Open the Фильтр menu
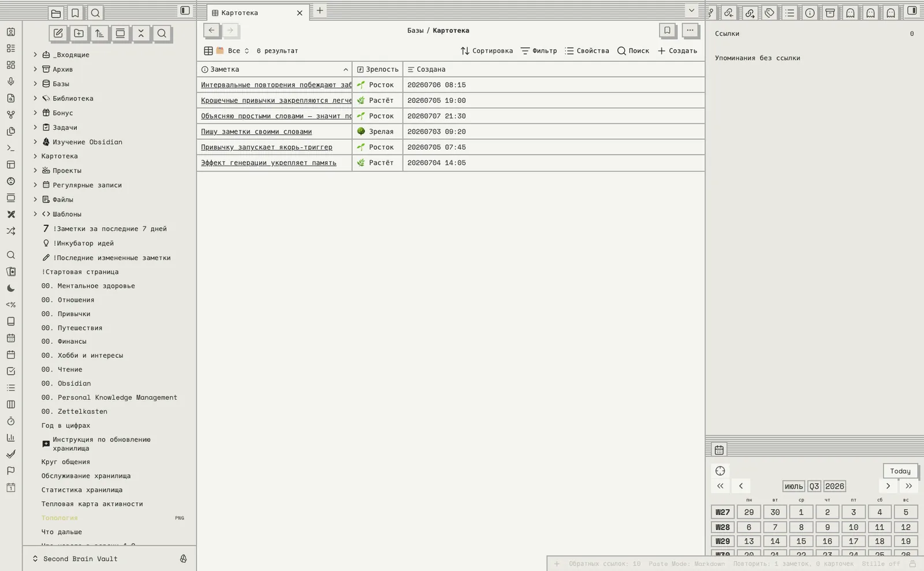The width and height of the screenshot is (924, 571). tap(538, 51)
